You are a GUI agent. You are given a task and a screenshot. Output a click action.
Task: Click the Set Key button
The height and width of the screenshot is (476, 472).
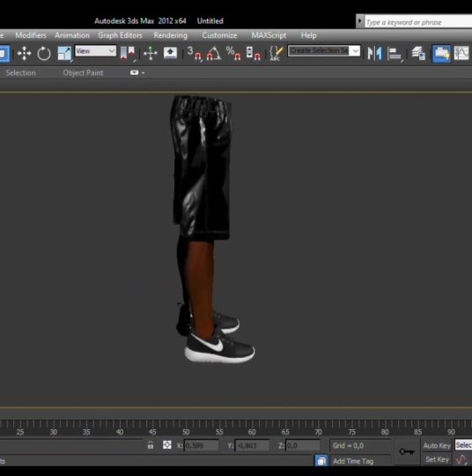pyautogui.click(x=437, y=459)
